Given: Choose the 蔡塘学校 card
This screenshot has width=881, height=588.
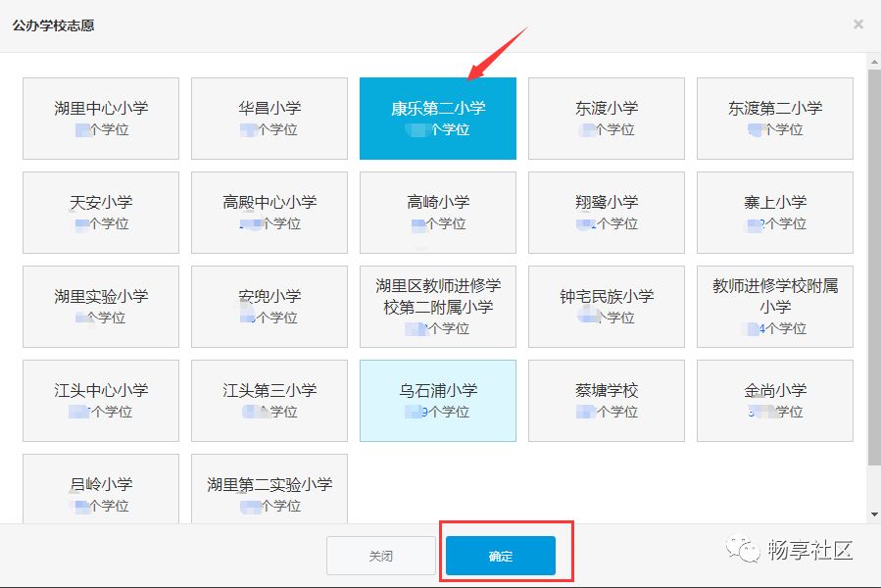Looking at the screenshot, I should pos(607,401).
